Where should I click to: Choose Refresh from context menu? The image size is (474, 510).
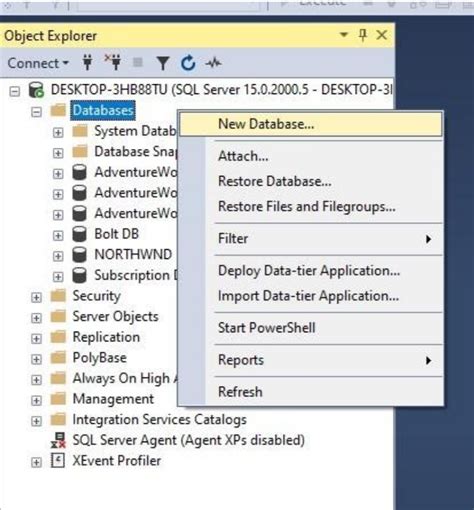[311, 392]
